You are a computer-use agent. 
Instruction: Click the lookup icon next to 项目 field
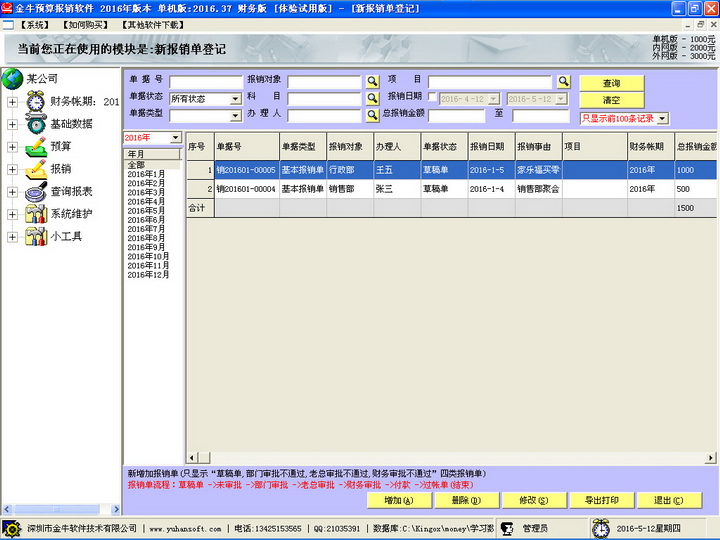tap(563, 82)
